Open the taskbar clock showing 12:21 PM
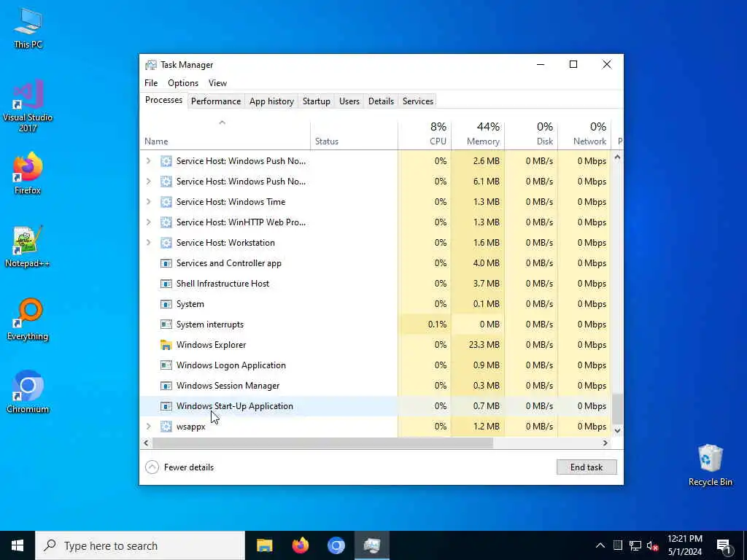Viewport: 747px width, 560px height. [x=684, y=545]
